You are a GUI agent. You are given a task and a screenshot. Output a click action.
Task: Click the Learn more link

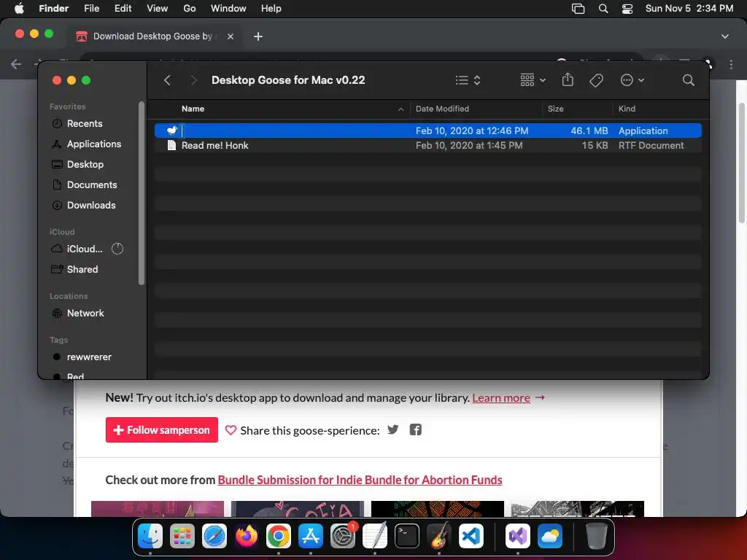tap(500, 397)
